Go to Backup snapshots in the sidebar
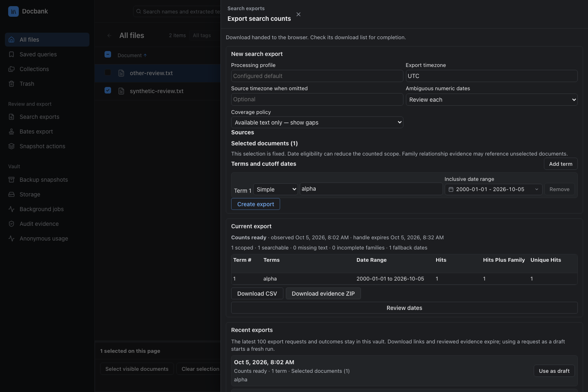 47,180
